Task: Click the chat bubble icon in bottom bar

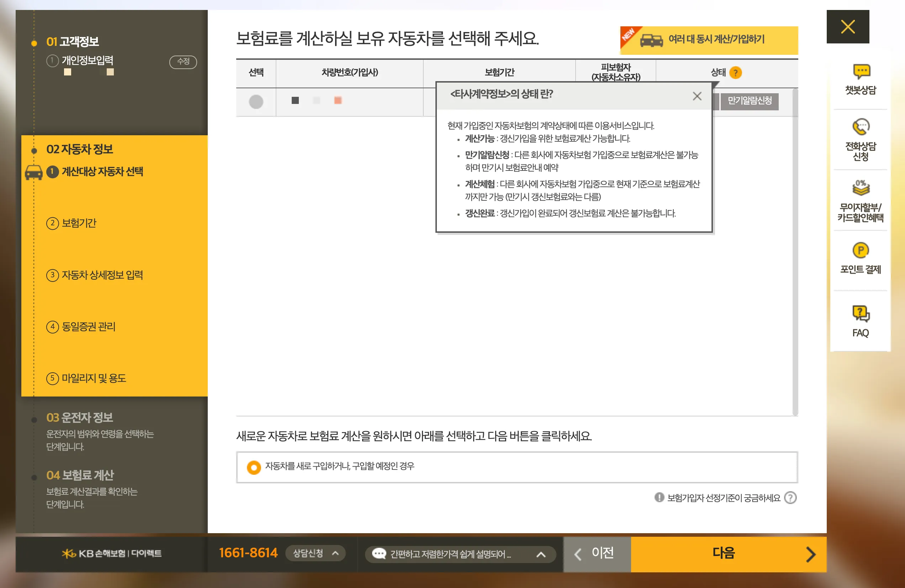Action: [x=380, y=554]
